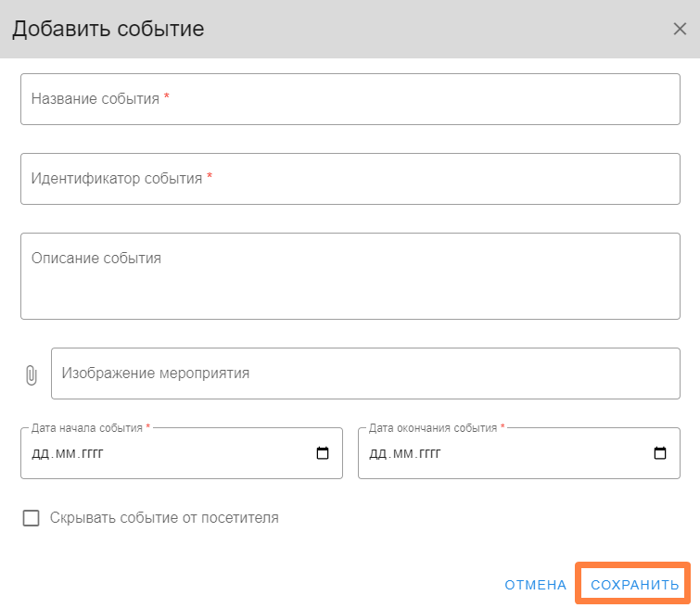Close the Добавить событие dialog
Image resolution: width=700 pixels, height=608 pixels.
pyautogui.click(x=679, y=29)
